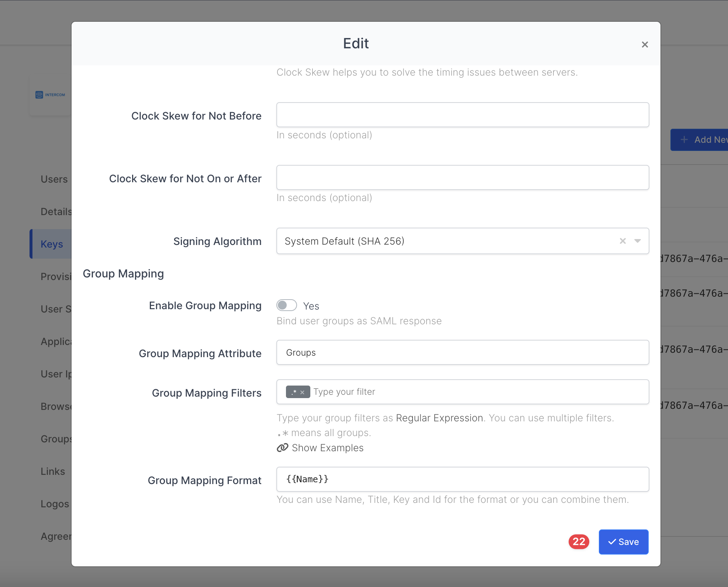728x587 pixels.
Task: Click the Group Mapping Attribute field
Action: click(462, 353)
